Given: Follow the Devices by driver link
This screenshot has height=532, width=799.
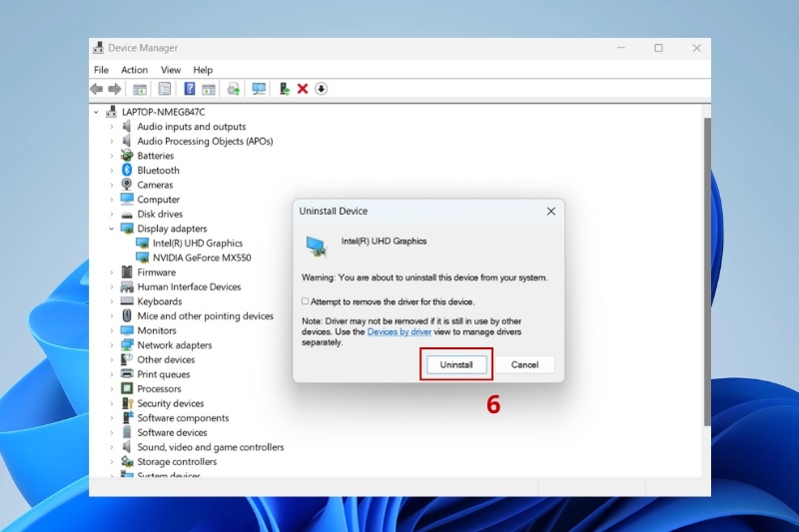Looking at the screenshot, I should pyautogui.click(x=399, y=332).
